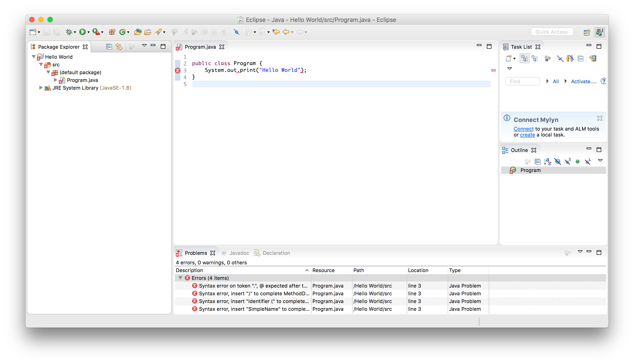Open the Run button dropdown arrow
The height and width of the screenshot is (364, 634).
[89, 33]
